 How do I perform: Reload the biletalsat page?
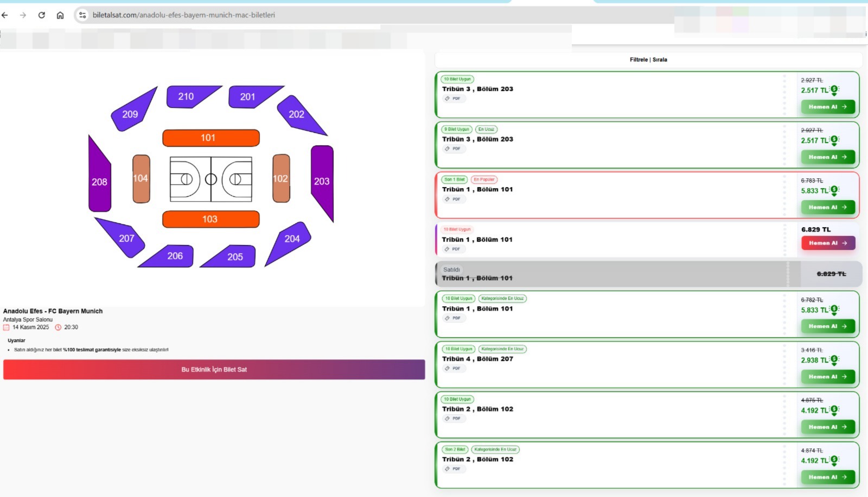41,15
